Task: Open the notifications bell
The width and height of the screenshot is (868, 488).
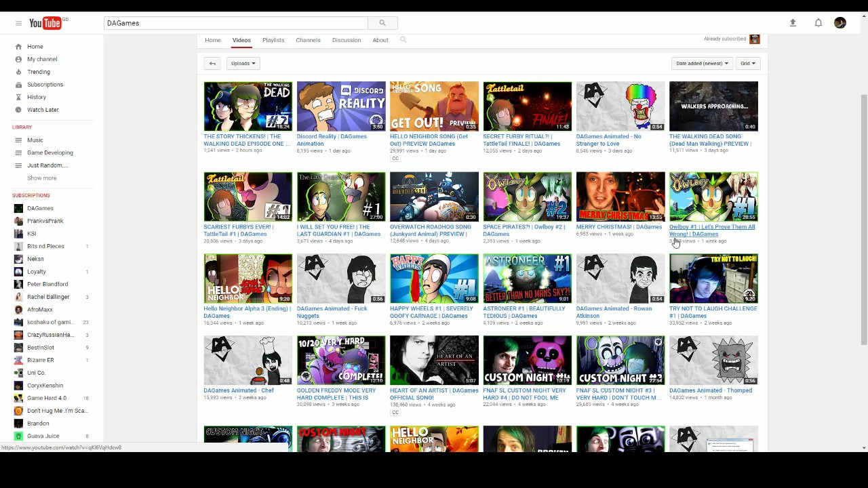Action: click(818, 23)
